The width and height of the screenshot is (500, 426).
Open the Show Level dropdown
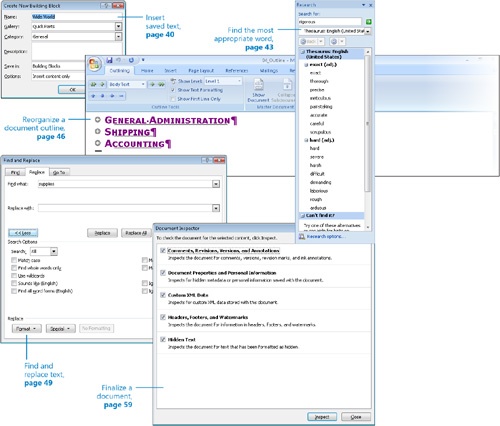coord(223,81)
